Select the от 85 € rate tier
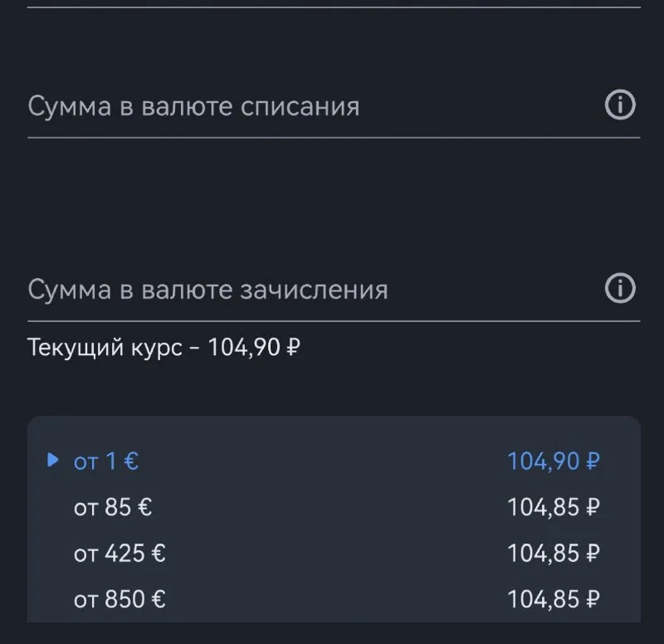664x644 pixels. pos(112,507)
